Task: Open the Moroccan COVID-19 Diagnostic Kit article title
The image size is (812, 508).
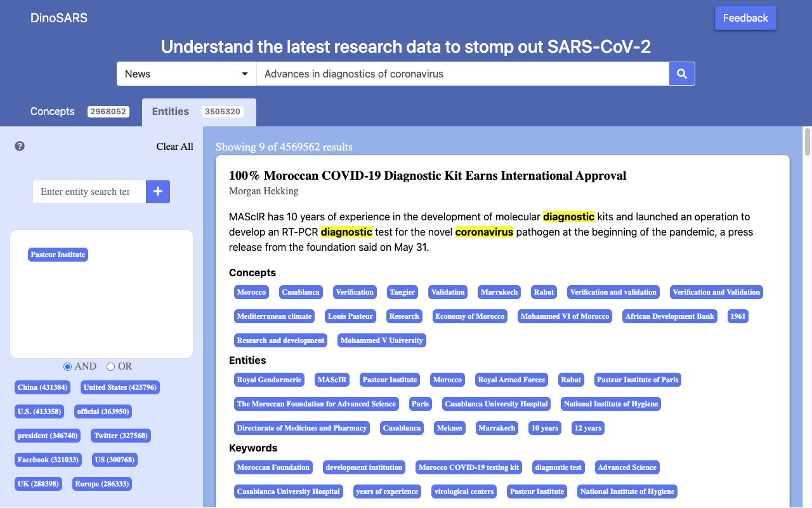Action: [428, 175]
